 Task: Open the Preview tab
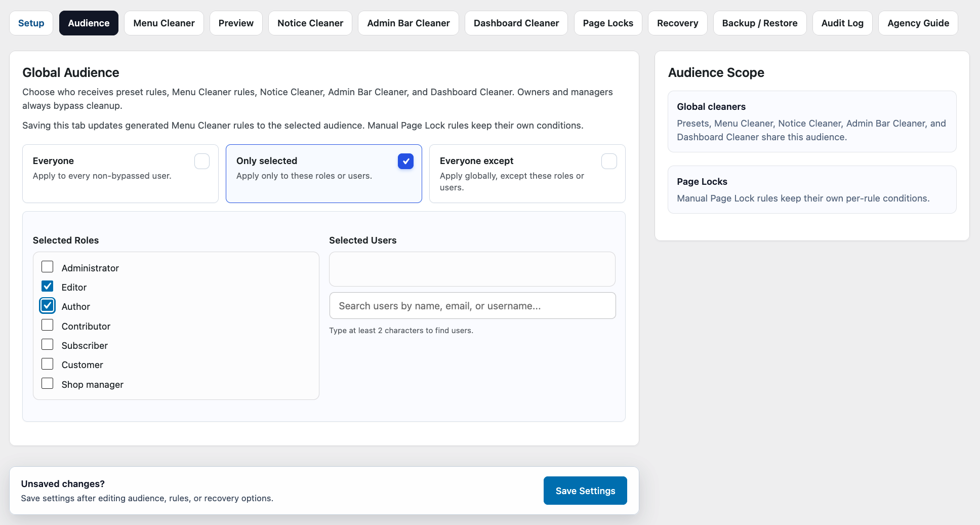click(x=236, y=23)
